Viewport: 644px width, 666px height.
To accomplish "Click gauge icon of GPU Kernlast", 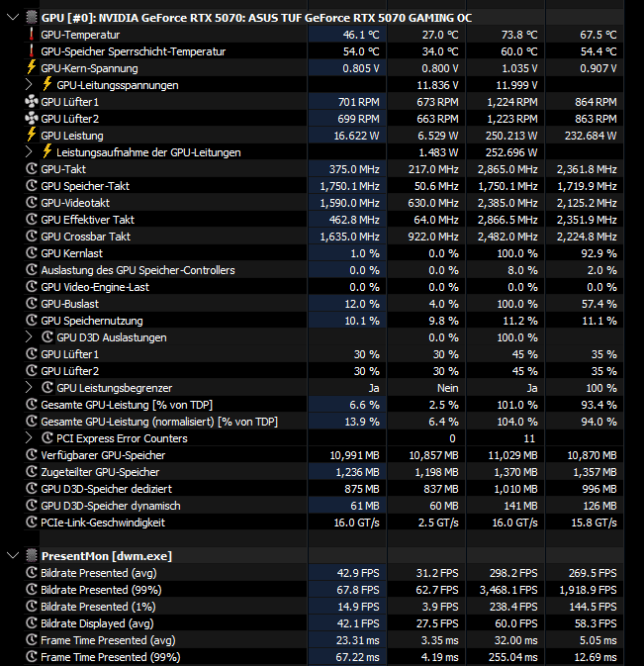I will point(32,253).
